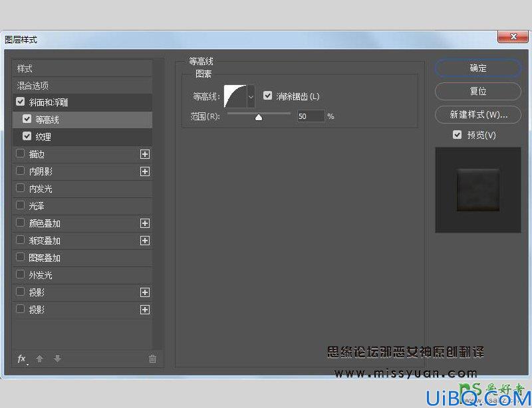Viewport: 532px width, 408px height.
Task: Click the style preview thumbnail
Action: tap(477, 190)
